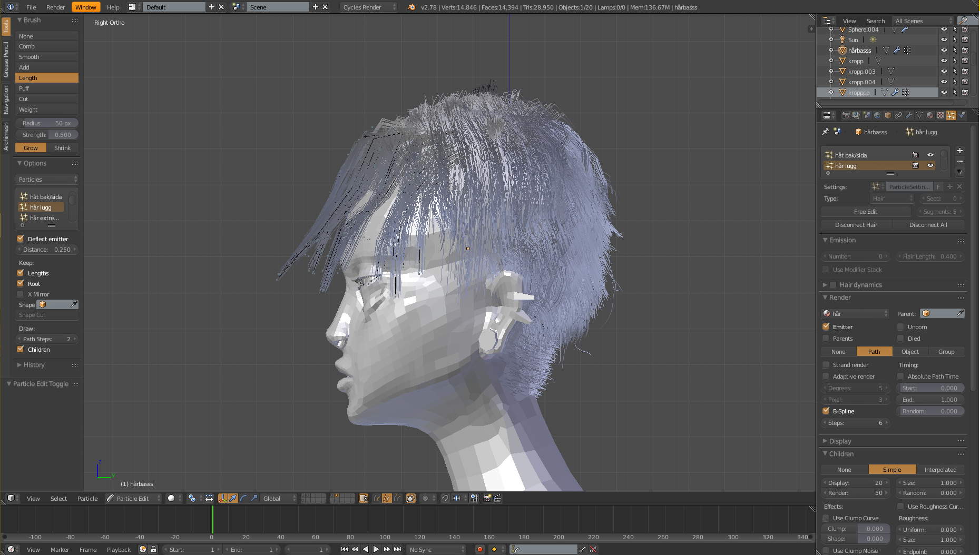Expand the History panel
The image size is (980, 555).
pyautogui.click(x=20, y=365)
